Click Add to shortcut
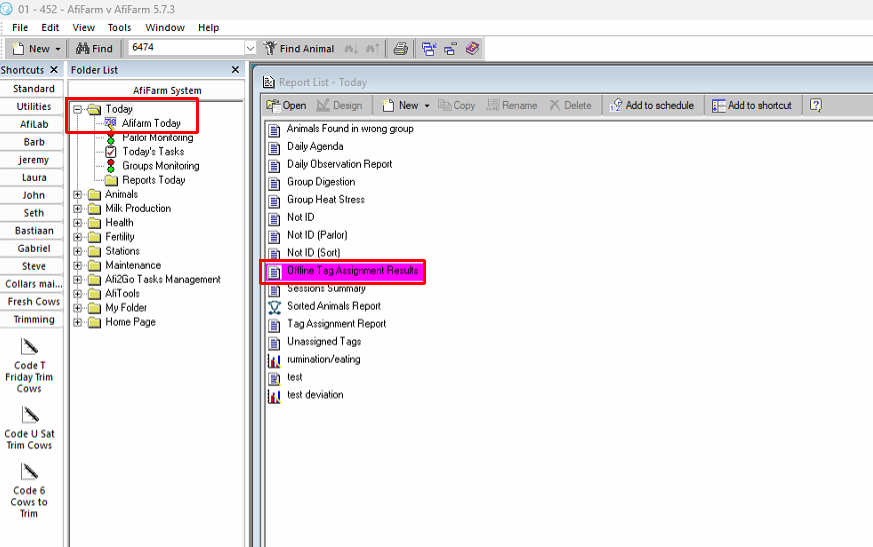 pos(752,105)
